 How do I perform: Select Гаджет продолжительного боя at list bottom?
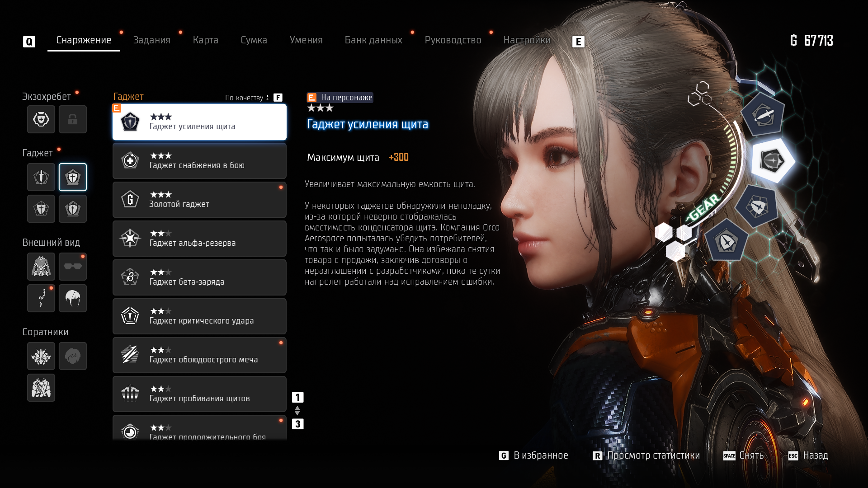(199, 428)
